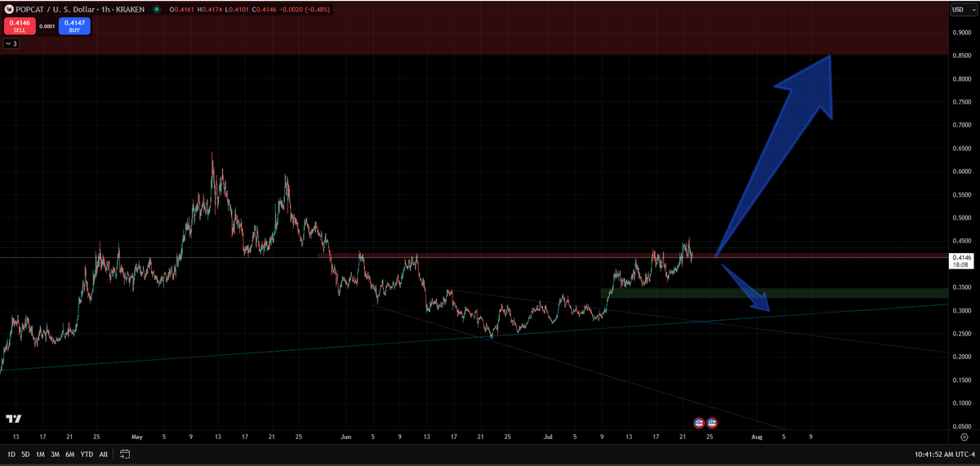The image size is (980, 466).
Task: Select the 1D date range
Action: pyautogui.click(x=11, y=453)
